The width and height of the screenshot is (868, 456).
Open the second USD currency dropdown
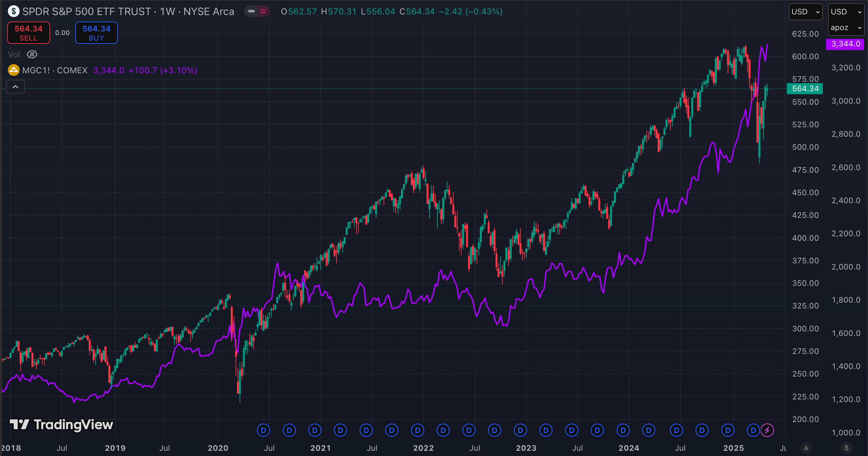click(x=846, y=12)
